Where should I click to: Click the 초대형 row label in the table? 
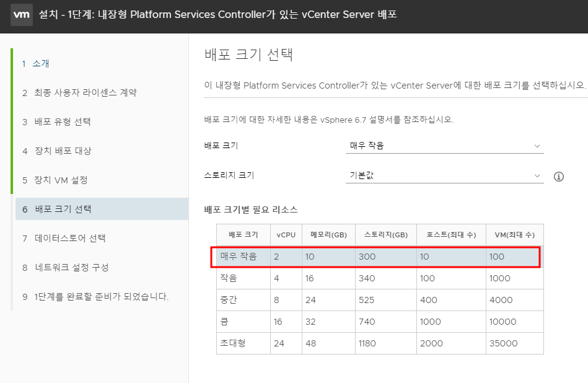[233, 343]
